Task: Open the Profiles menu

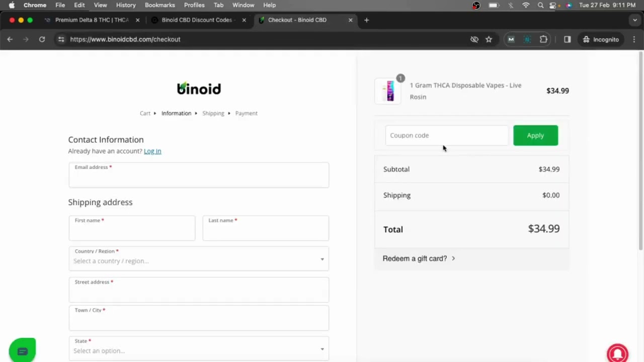Action: pyautogui.click(x=194, y=5)
